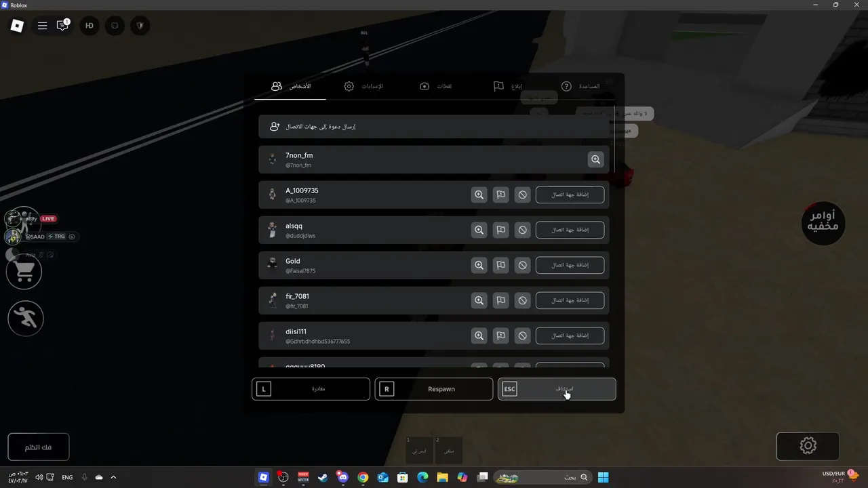868x488 pixels.
Task: Select the @Gdhrbdhdhbd536777655 username text
Action: point(318,342)
